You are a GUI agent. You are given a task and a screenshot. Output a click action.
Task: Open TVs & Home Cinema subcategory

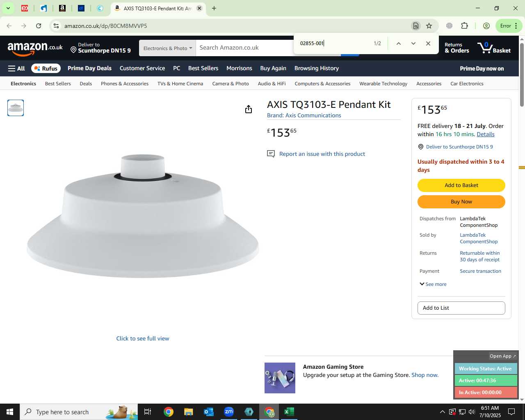click(x=180, y=84)
